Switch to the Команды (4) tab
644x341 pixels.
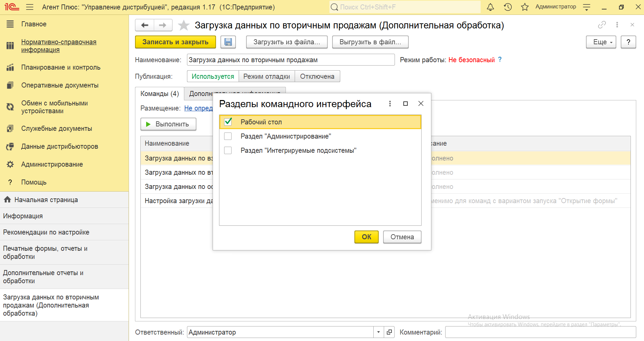(x=160, y=94)
